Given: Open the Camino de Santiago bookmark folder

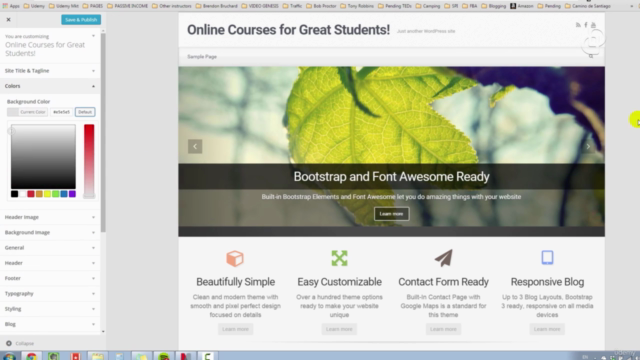Looking at the screenshot, I should (x=588, y=6).
